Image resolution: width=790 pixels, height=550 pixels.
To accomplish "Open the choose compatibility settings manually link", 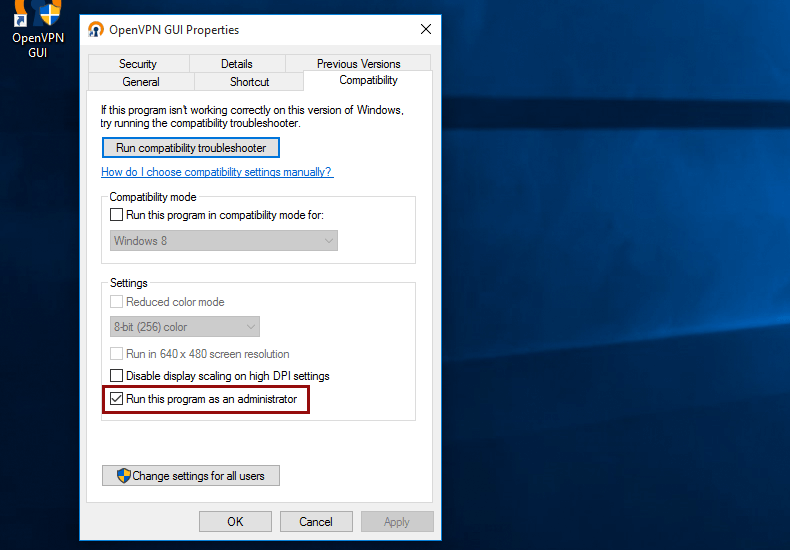I will coord(217,172).
